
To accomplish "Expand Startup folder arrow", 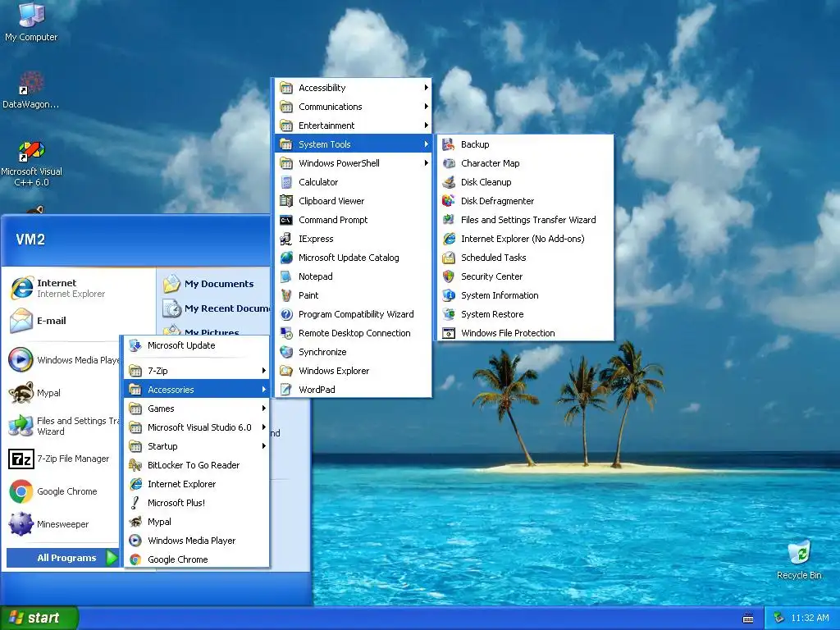I will (x=264, y=446).
